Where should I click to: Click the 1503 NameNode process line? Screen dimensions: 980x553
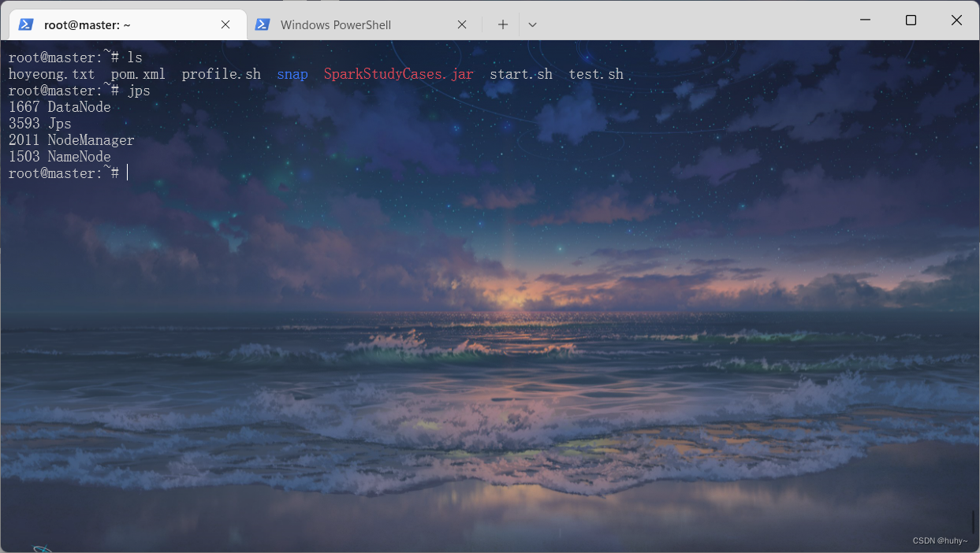coord(60,157)
